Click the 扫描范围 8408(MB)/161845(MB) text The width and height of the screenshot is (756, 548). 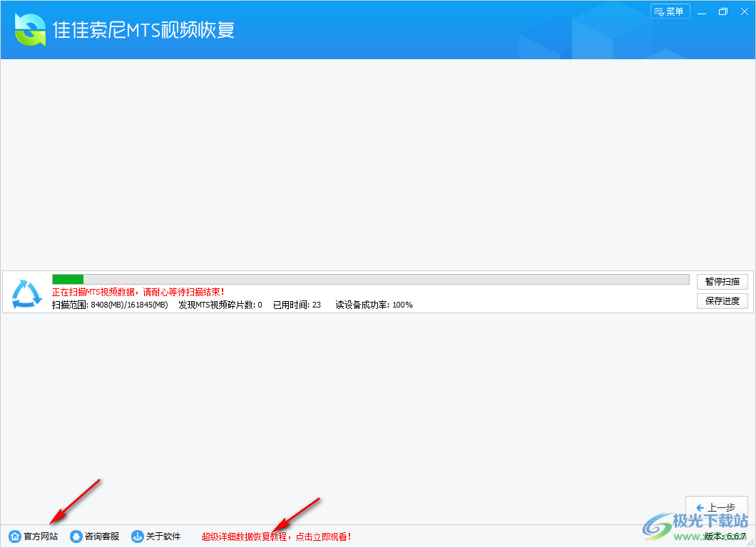110,305
